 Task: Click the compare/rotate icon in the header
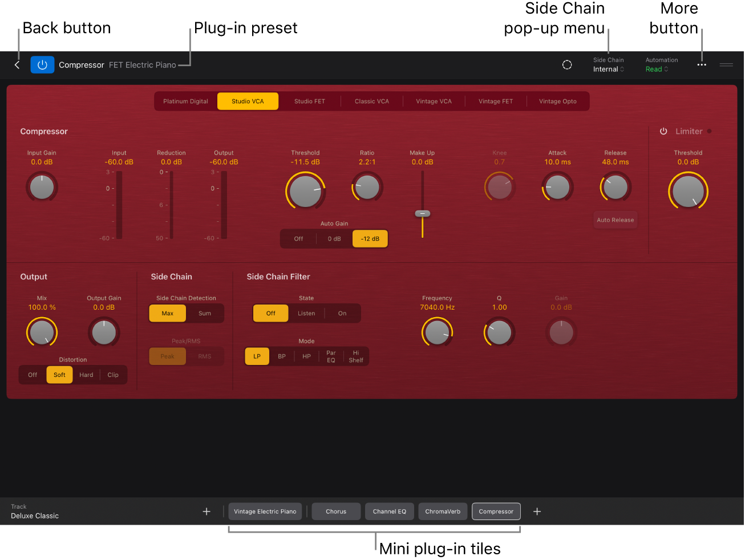tap(567, 64)
